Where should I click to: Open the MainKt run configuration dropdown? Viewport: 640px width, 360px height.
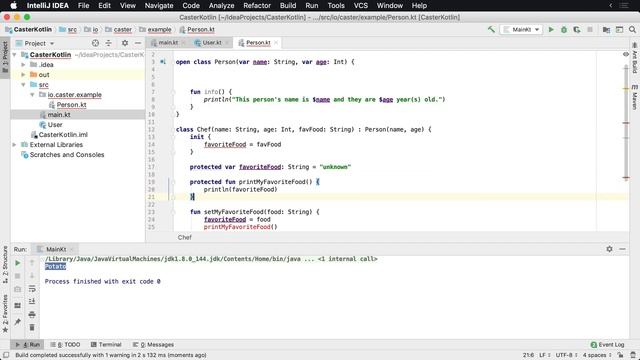pos(521,29)
